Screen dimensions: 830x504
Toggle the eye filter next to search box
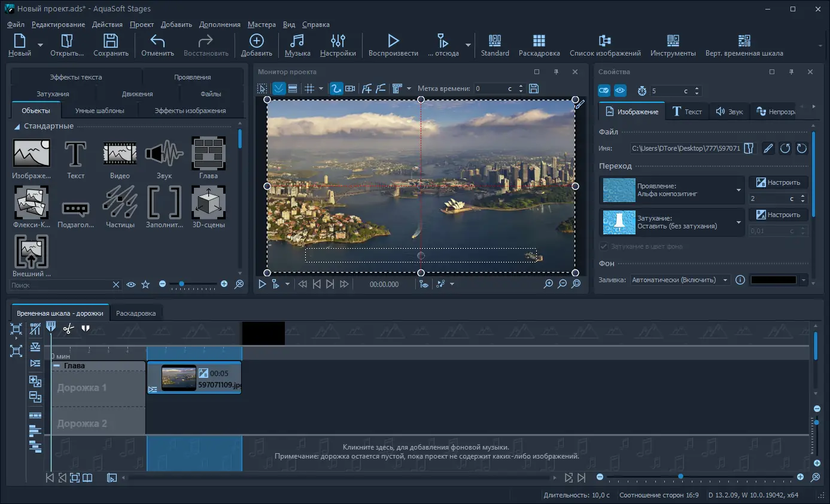click(x=131, y=285)
